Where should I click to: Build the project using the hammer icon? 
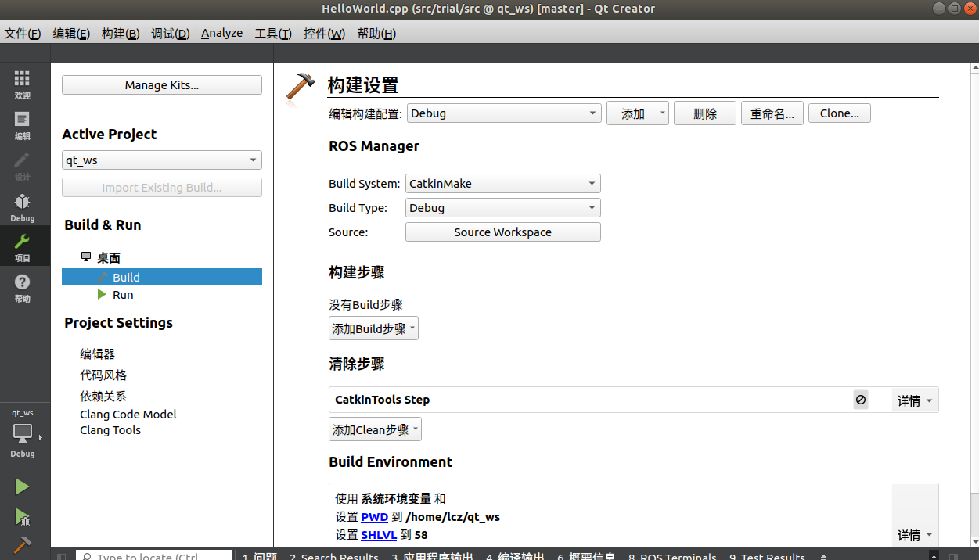pos(22,545)
